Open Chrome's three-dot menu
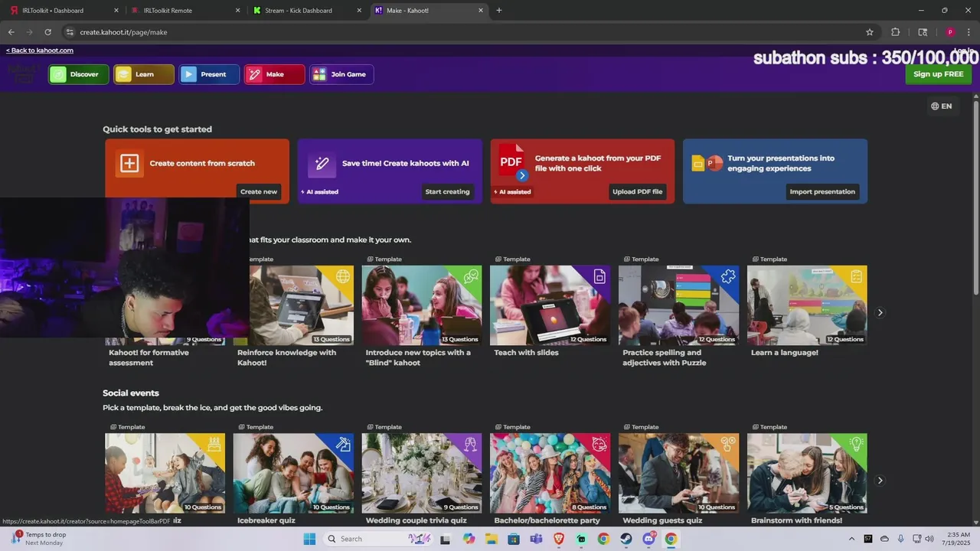Screen dimensions: 980x551 [969, 32]
